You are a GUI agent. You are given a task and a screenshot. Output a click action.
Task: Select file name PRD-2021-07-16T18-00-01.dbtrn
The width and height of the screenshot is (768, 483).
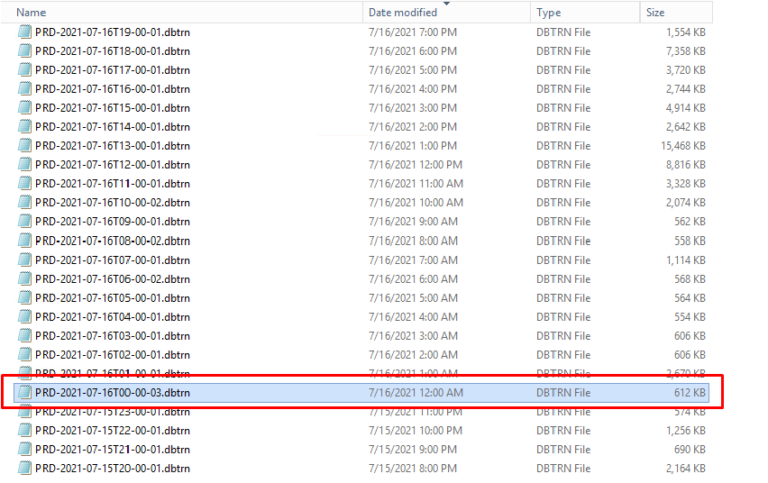112,51
